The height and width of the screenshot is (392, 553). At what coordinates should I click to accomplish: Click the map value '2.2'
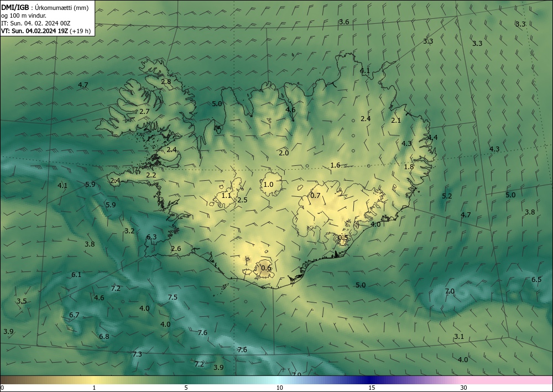(x=151, y=175)
